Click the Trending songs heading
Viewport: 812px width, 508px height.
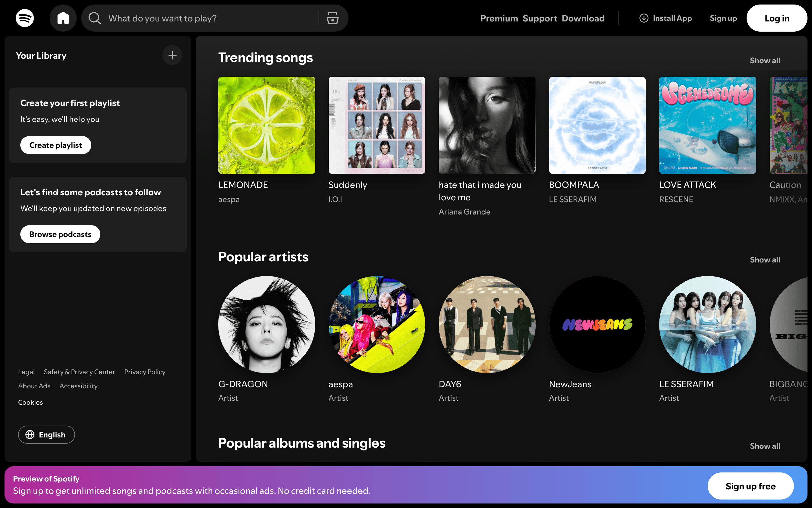265,58
